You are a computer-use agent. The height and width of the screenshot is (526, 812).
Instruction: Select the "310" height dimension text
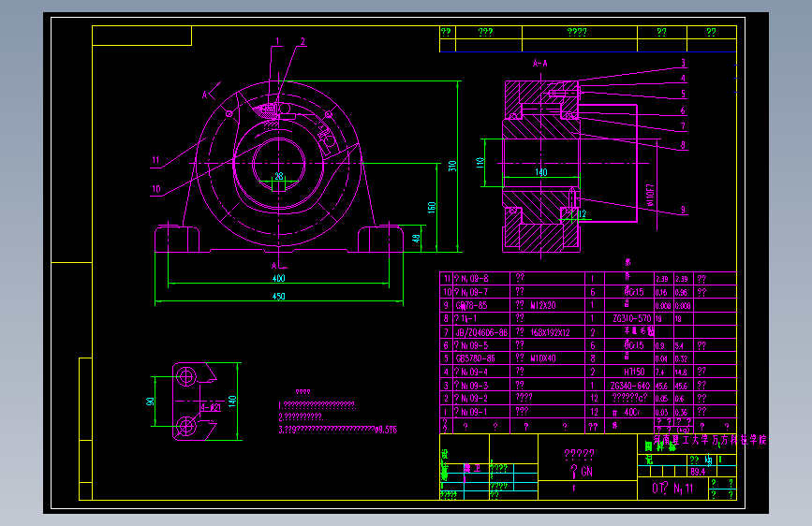pos(452,167)
